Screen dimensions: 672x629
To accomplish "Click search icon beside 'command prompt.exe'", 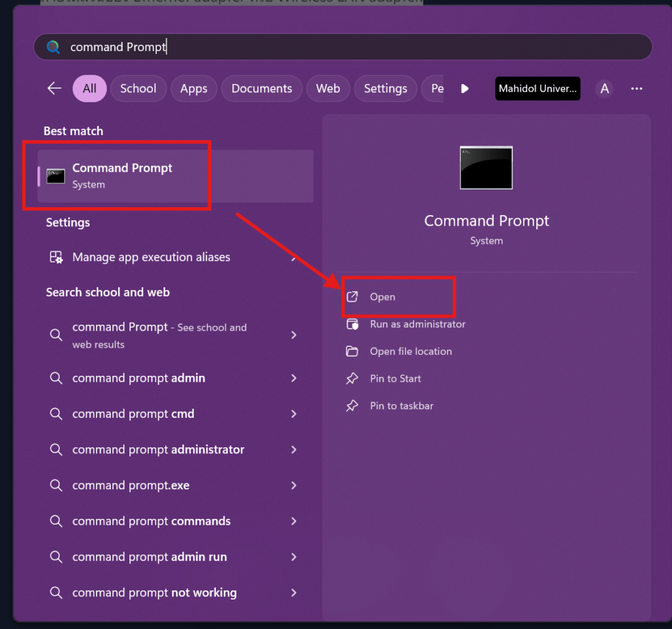I will pos(56,485).
